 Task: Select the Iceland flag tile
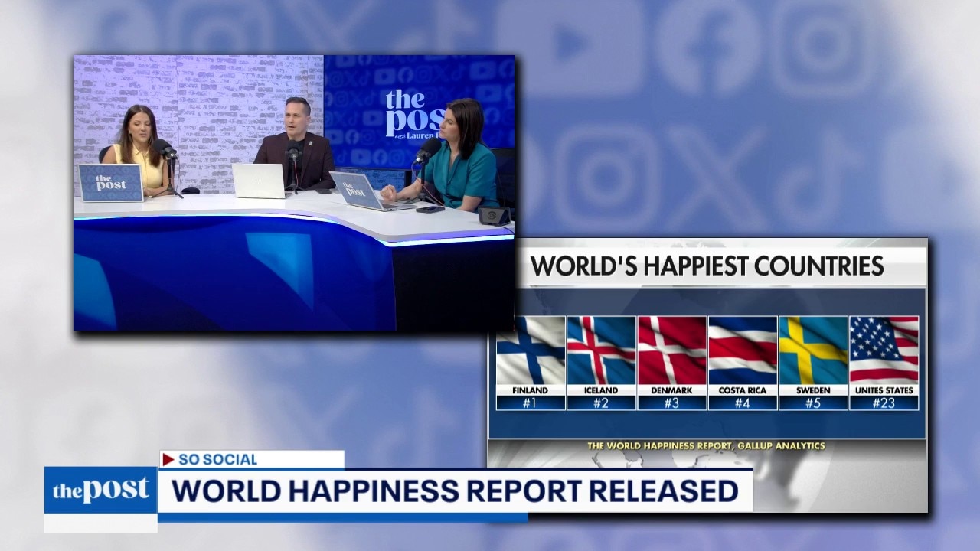[601, 350]
